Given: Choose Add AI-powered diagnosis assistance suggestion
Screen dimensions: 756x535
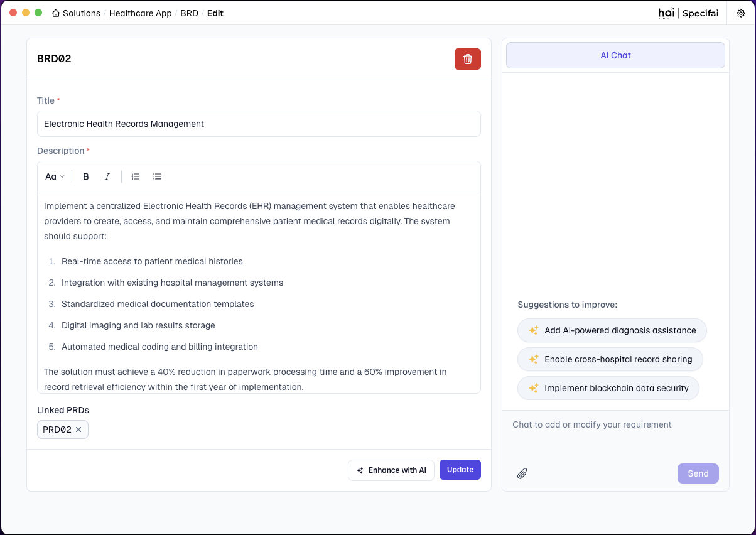Looking at the screenshot, I should point(612,330).
